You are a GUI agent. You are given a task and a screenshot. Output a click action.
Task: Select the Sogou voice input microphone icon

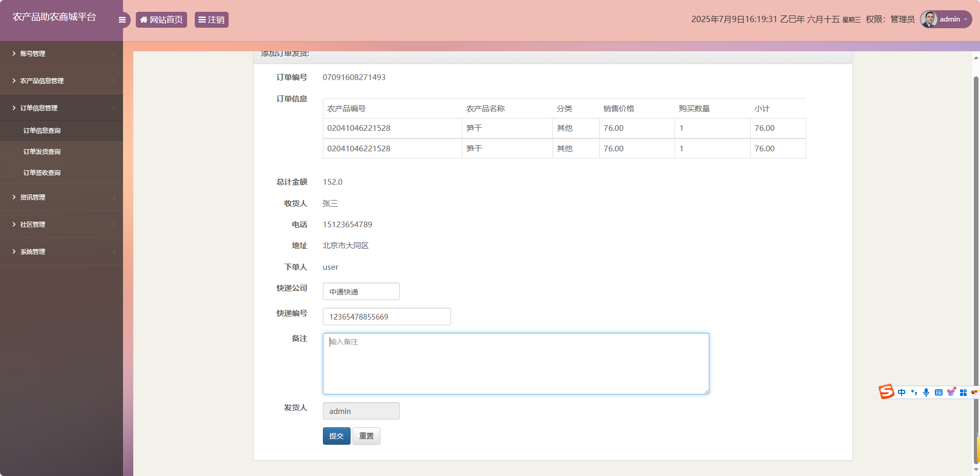tap(926, 392)
